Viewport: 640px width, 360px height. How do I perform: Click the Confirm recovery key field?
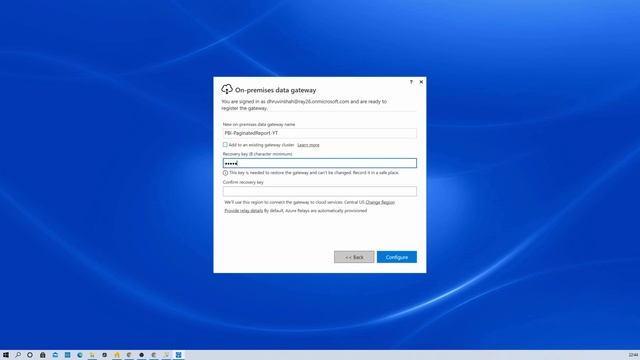pyautogui.click(x=320, y=191)
